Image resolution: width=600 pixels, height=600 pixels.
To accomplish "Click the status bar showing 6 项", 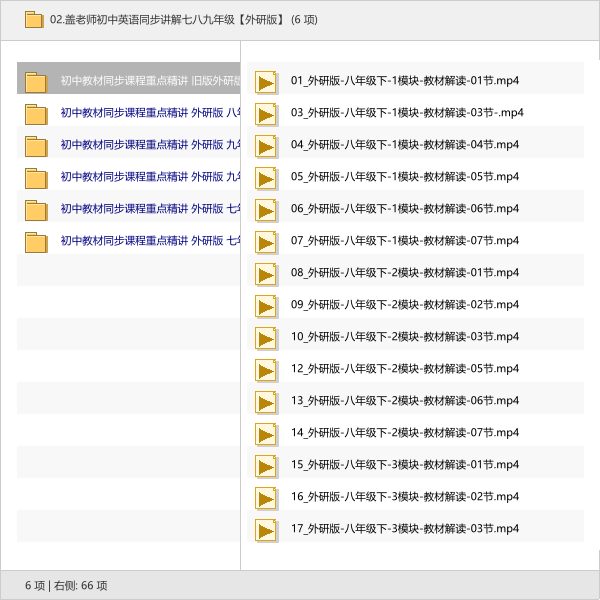I will coord(66,585).
